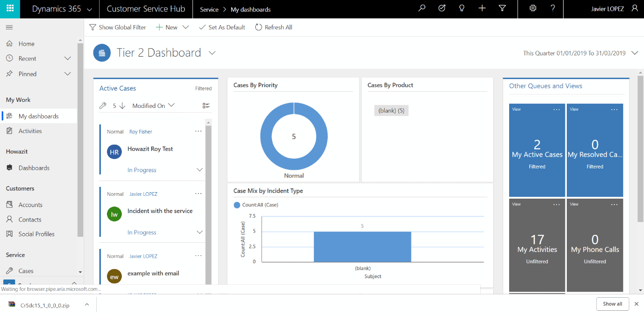The width and height of the screenshot is (644, 314).
Task: Click the Iw avatar circle
Action: pos(114,214)
